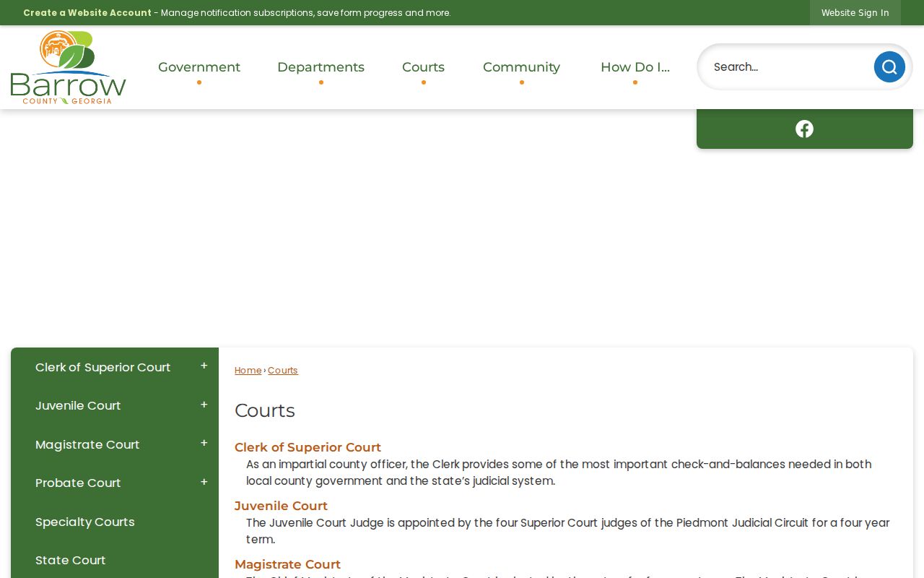Expand the Juvenile Court sidebar submenu

(204, 405)
